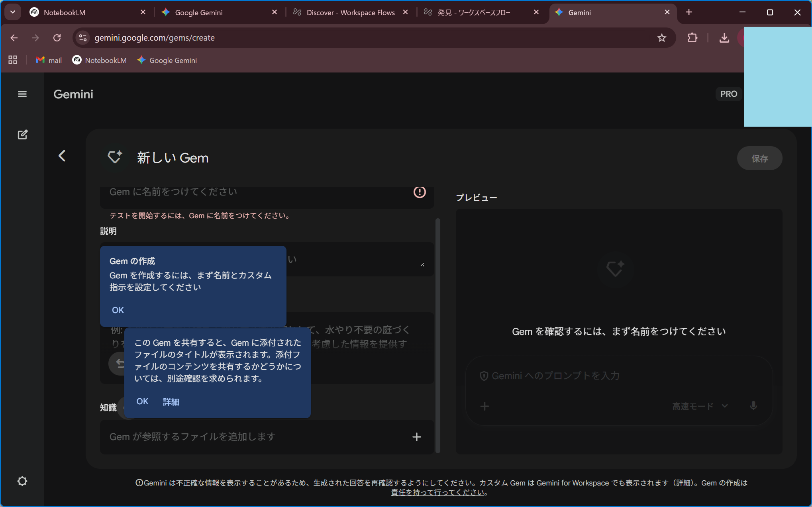Switch to Discover - Workspace Flows tab
Image resolution: width=812 pixels, height=507 pixels.
point(350,12)
